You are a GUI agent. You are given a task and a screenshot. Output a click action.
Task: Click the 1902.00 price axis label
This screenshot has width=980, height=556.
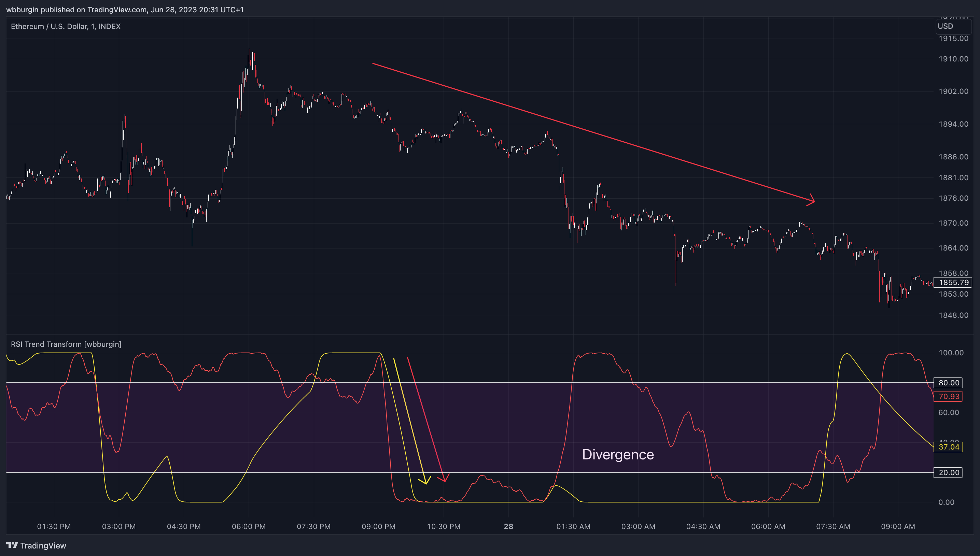(953, 91)
